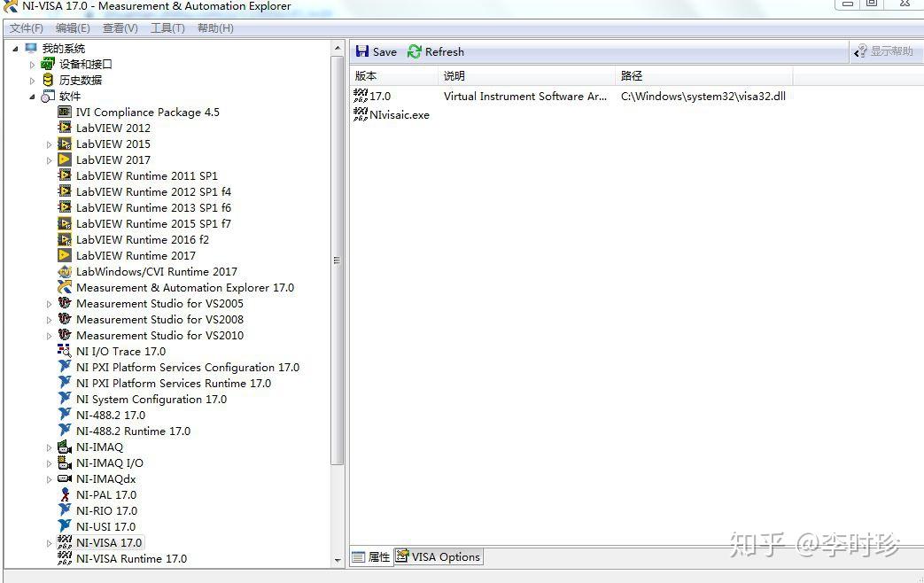Click the LabVIEW Runtime 2017 icon
The width and height of the screenshot is (924, 583).
point(65,255)
